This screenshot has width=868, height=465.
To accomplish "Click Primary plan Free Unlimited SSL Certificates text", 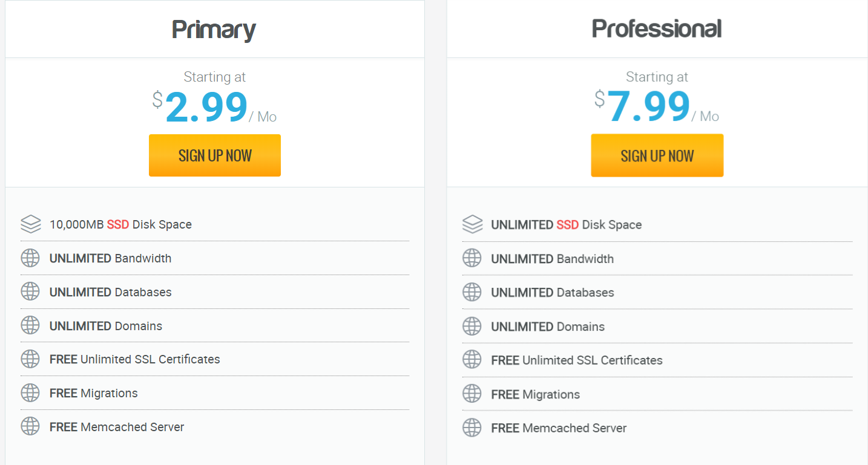I will [134, 359].
